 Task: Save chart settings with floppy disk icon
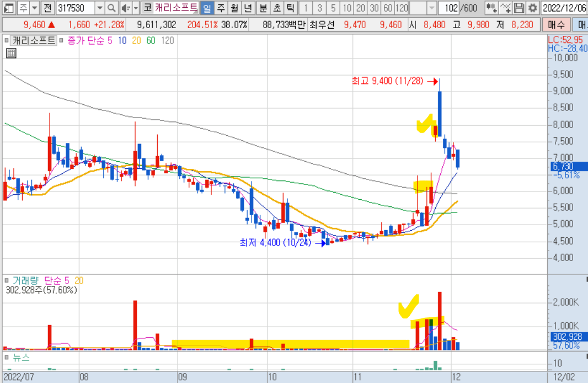(518, 8)
